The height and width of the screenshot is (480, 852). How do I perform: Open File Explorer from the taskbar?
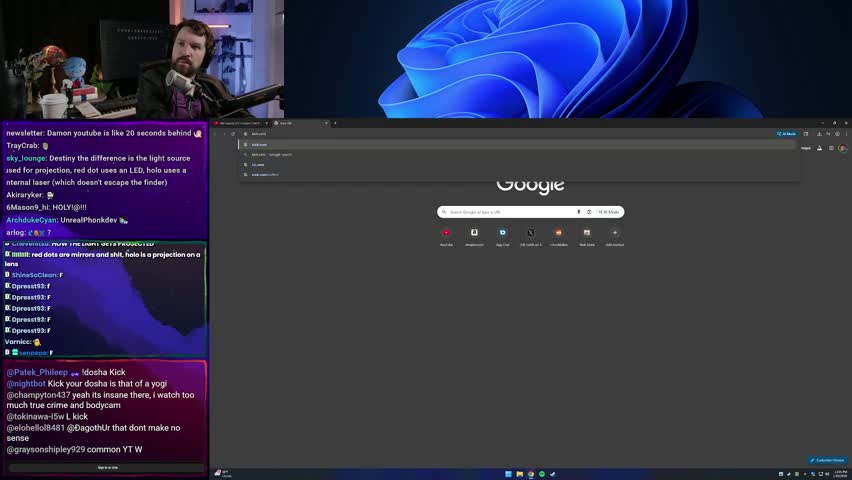[520, 474]
